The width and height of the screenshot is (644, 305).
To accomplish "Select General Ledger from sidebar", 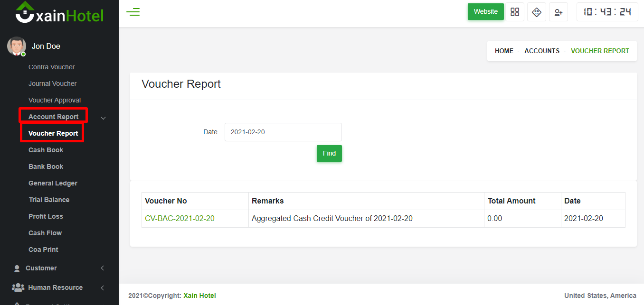I will [x=53, y=183].
